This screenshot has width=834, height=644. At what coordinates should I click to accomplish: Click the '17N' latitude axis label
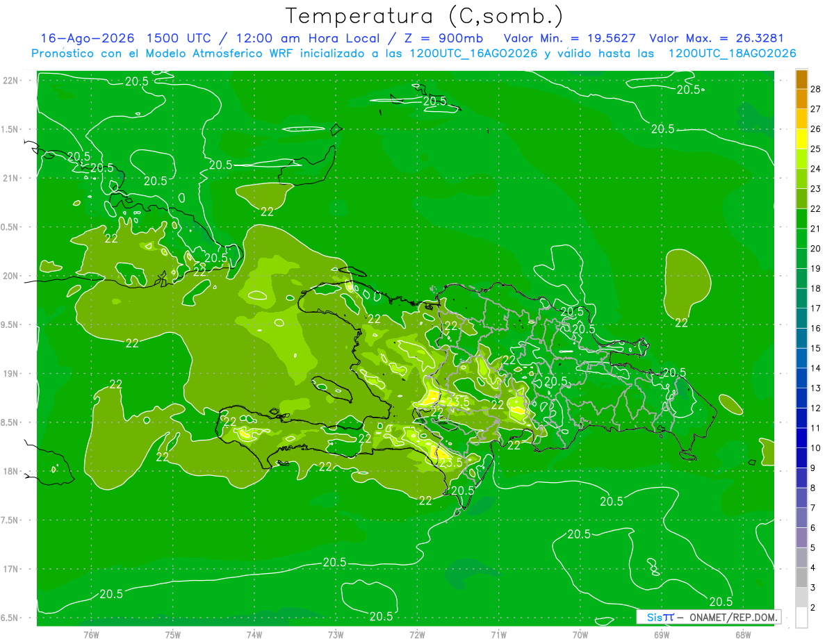[x=10, y=569]
